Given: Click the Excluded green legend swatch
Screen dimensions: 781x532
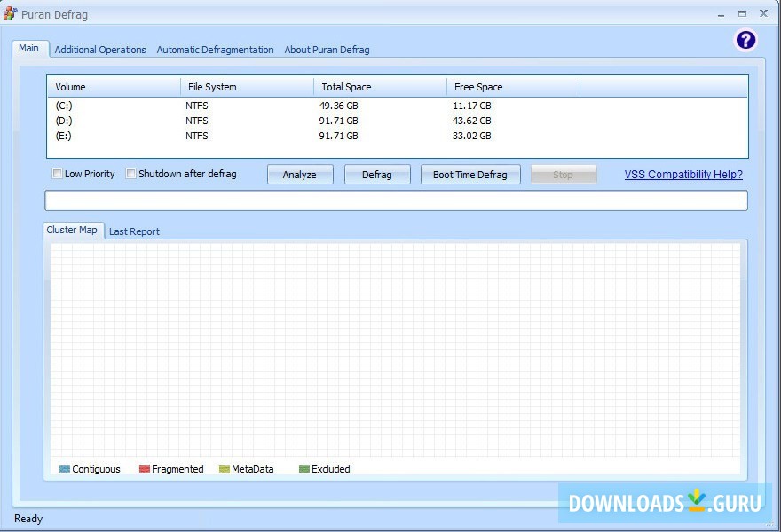Looking at the screenshot, I should [304, 469].
